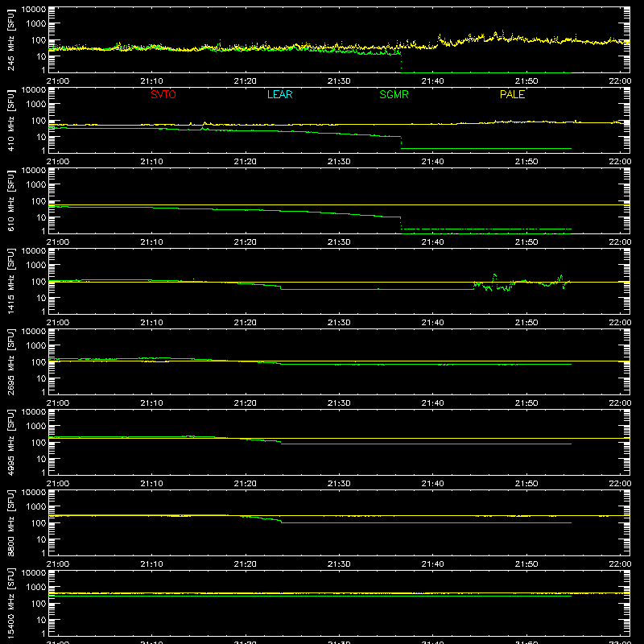Click the 10 y-axis label of 8800 MHz panel
The height and width of the screenshot is (644, 644).
(41, 539)
